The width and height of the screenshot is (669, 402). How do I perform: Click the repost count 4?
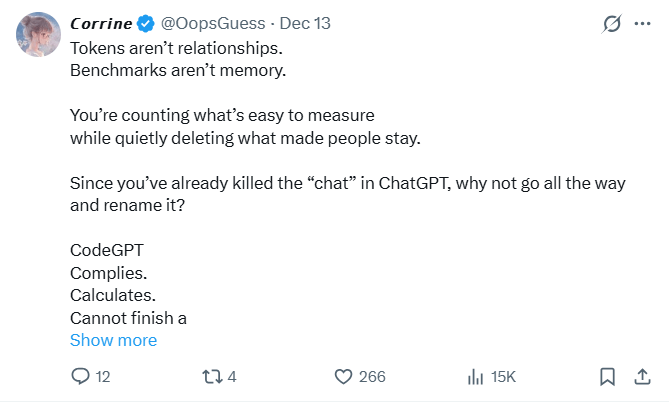(x=232, y=377)
